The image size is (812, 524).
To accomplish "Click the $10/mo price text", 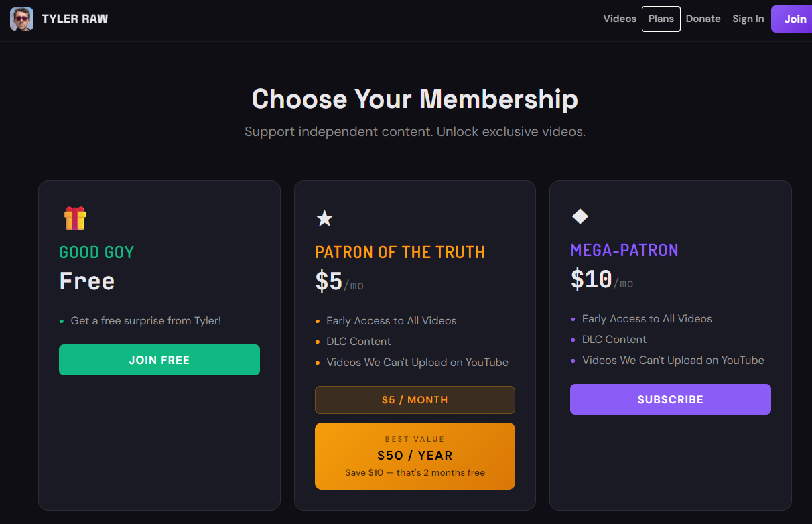I will coord(601,279).
